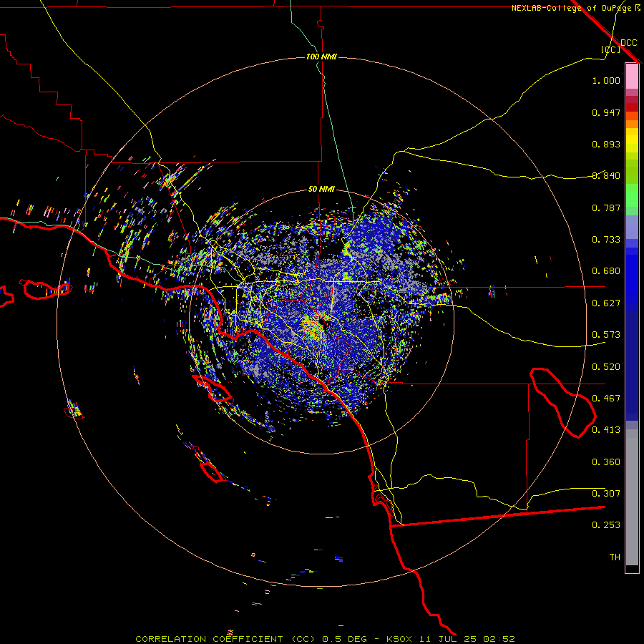Click the 0.467 color scale value
The width and height of the screenshot is (644, 644).
click(606, 399)
